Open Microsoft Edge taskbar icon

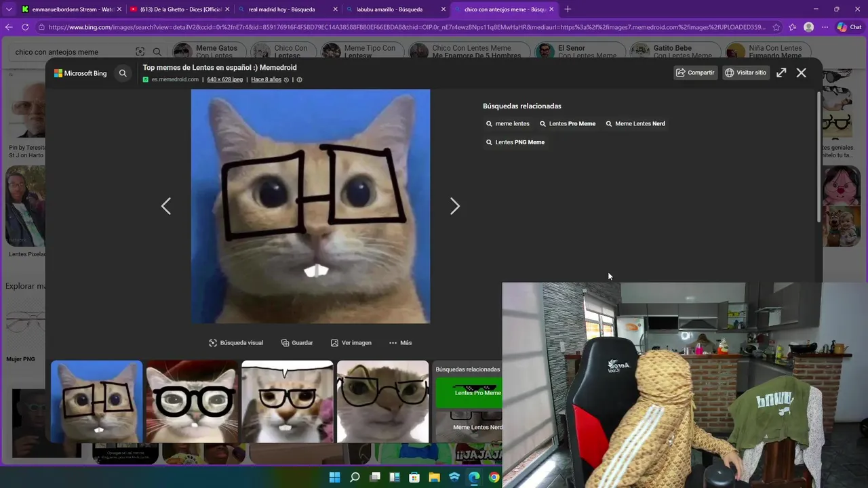(474, 477)
